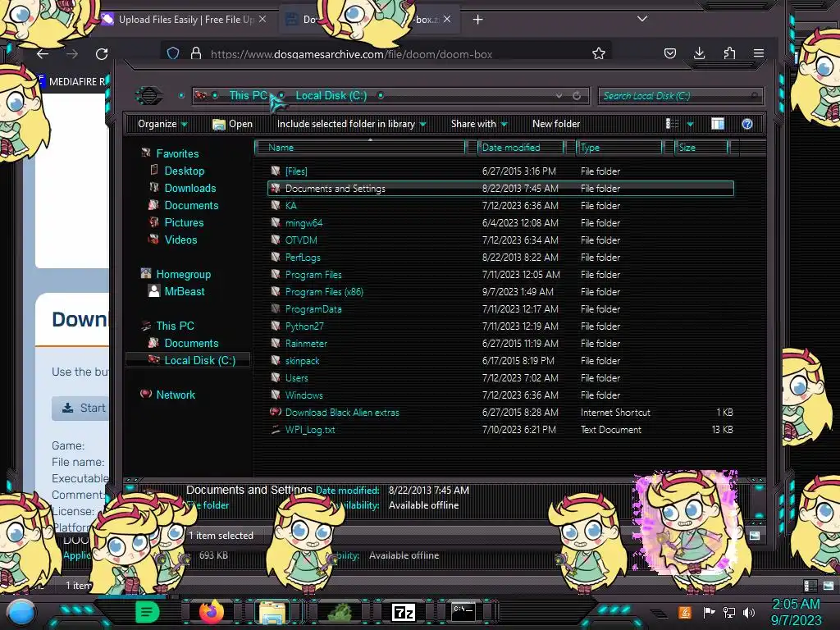840x630 pixels.
Task: Click Firefox address bar URL
Action: tap(351, 54)
